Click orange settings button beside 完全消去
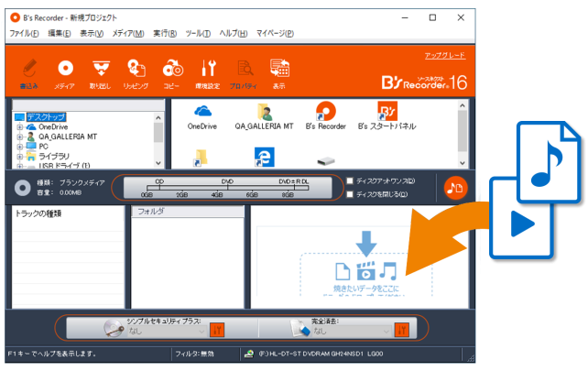The image size is (588, 371). (401, 330)
